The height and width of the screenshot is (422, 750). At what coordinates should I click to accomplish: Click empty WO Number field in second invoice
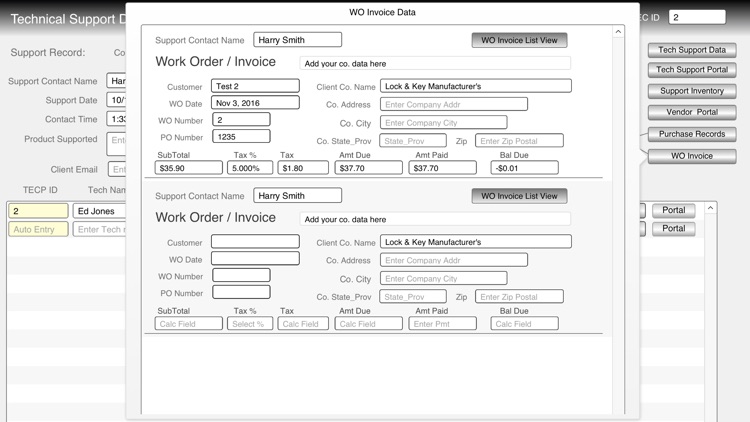(241, 275)
